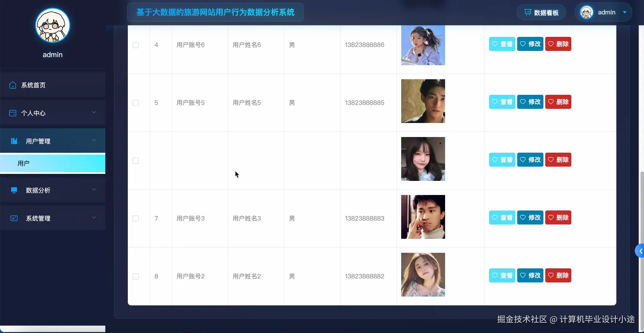This screenshot has width=644, height=333.
Task: Select the checkbox on 用户账号2 row
Action: 136,276
